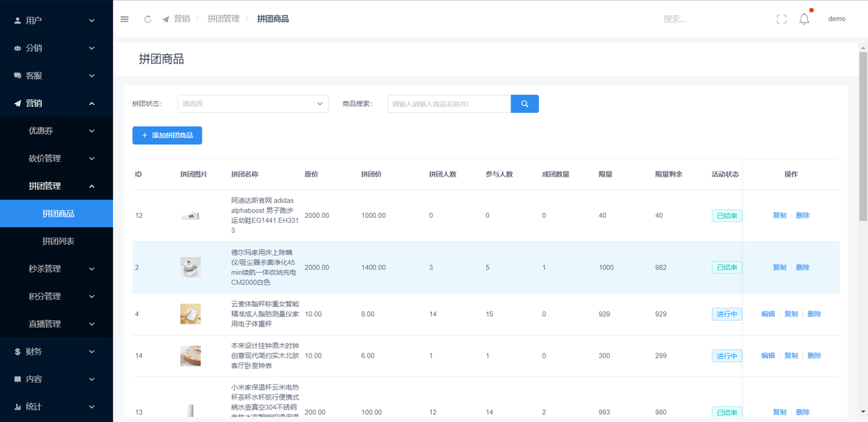Click the blue search magnifier button
The width and height of the screenshot is (868, 422).
tap(524, 104)
